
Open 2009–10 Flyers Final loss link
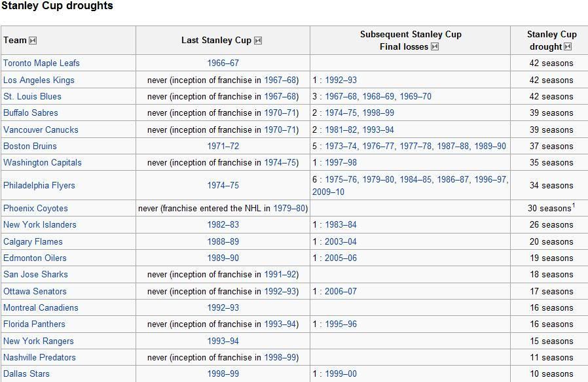click(x=328, y=192)
